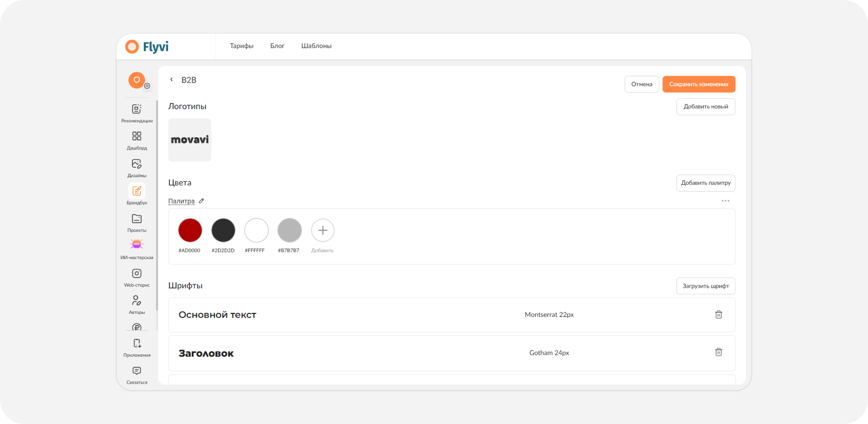Click the movavi logo thumbnail
The image size is (868, 424).
pos(190,140)
